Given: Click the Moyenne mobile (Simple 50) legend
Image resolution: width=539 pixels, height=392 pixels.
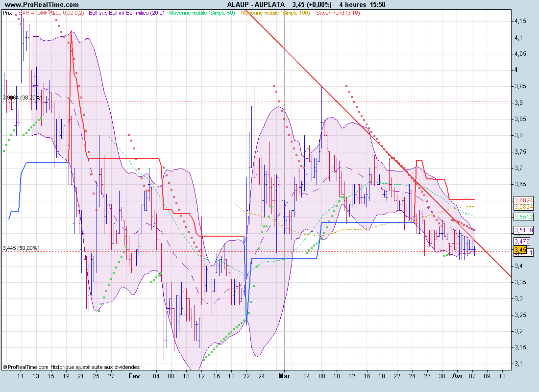Looking at the screenshot, I should (x=202, y=13).
